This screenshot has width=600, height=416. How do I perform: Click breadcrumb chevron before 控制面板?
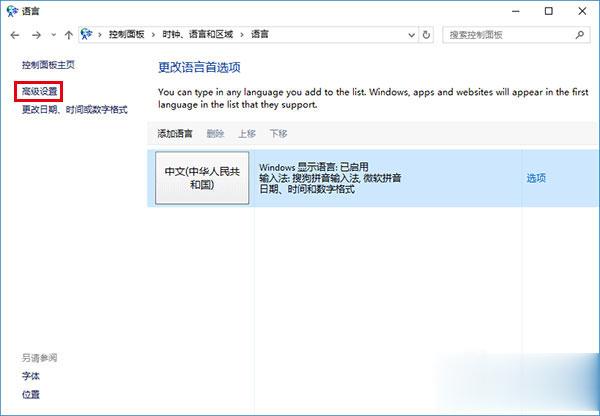coord(100,35)
